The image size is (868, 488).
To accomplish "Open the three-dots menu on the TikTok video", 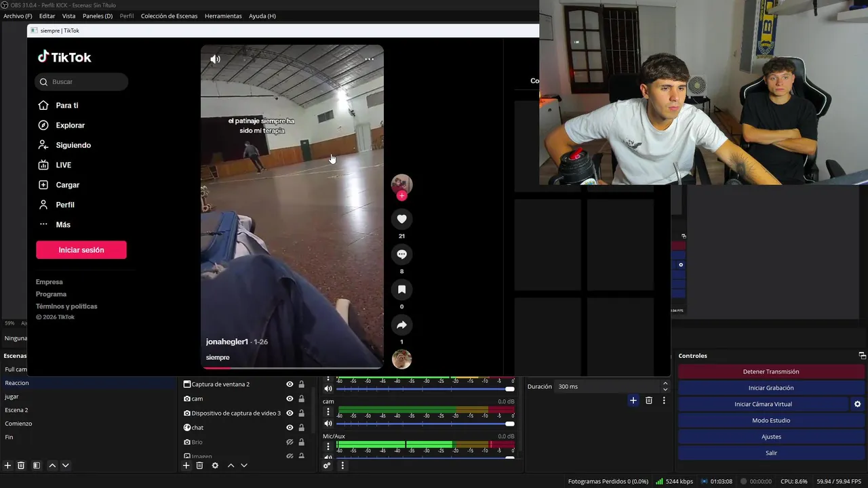I will pyautogui.click(x=369, y=59).
